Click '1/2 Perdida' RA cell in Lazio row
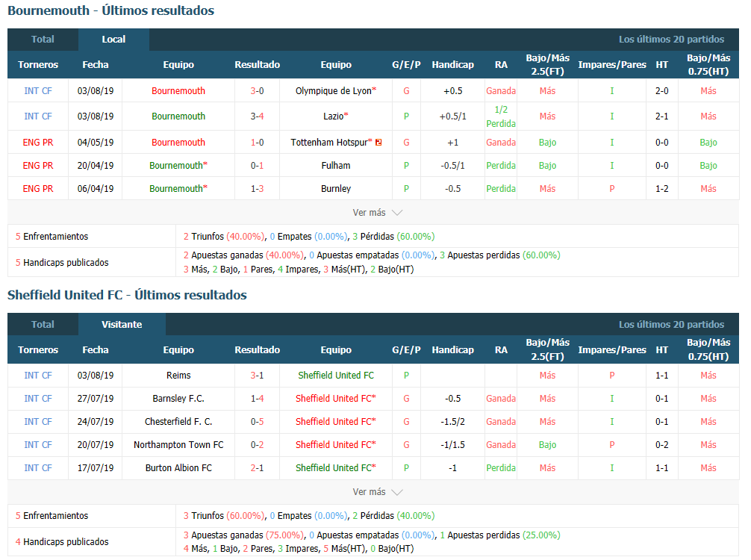The image size is (751, 560). coord(501,116)
